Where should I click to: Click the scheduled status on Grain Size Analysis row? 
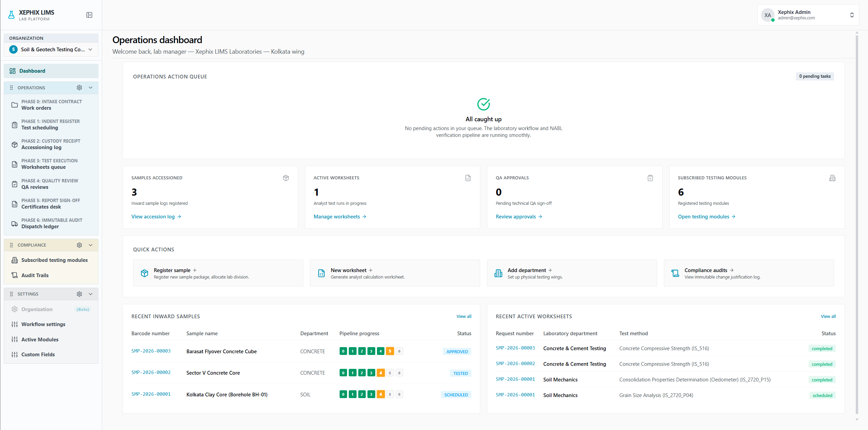pyautogui.click(x=822, y=395)
